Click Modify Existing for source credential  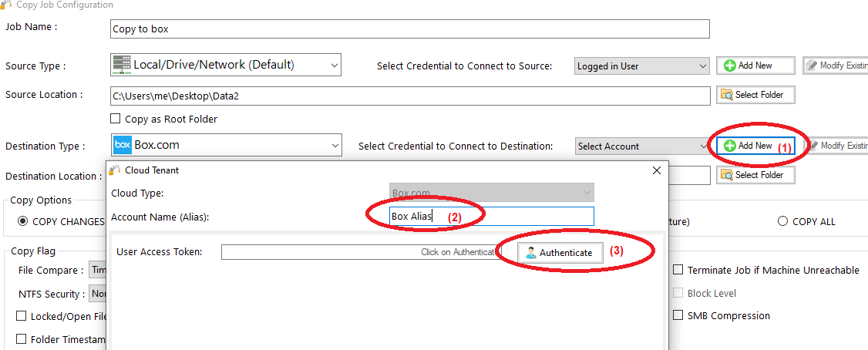point(836,66)
